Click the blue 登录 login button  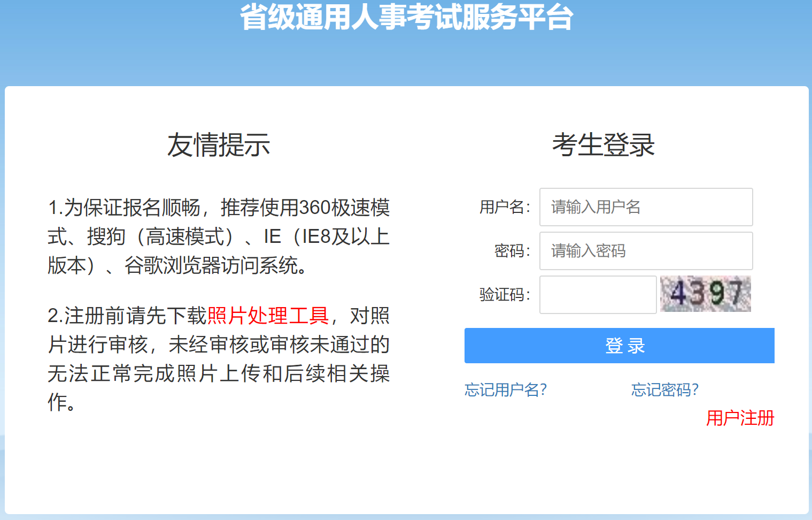(x=619, y=346)
